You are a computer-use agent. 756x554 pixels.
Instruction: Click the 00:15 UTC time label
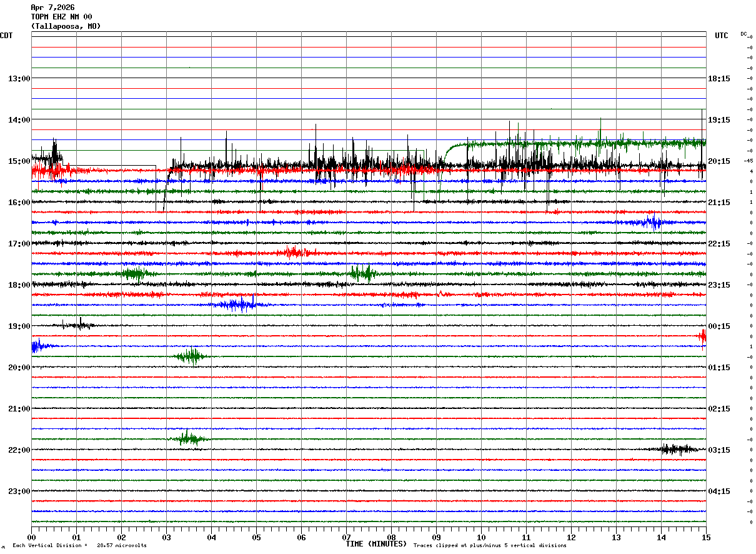pyautogui.click(x=719, y=326)
